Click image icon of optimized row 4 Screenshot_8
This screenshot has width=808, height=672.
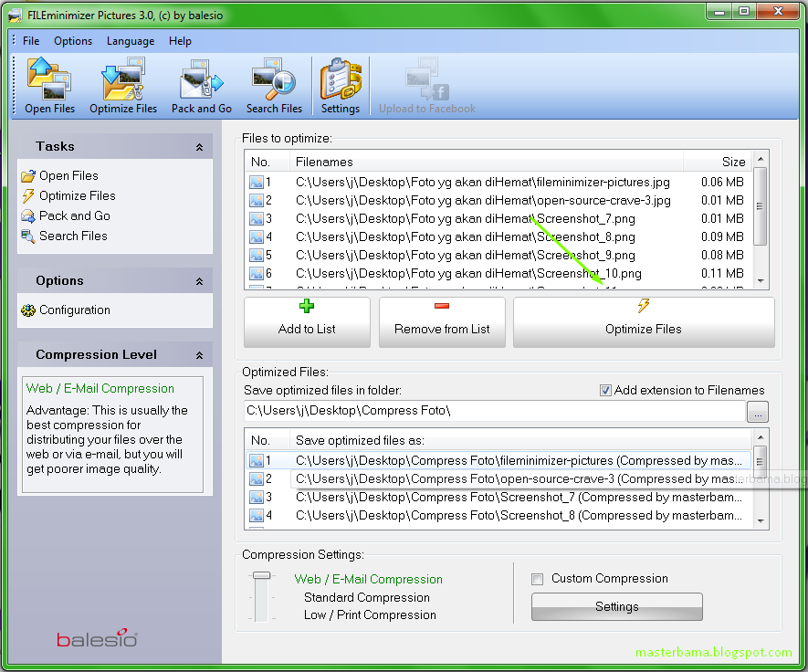(x=257, y=515)
